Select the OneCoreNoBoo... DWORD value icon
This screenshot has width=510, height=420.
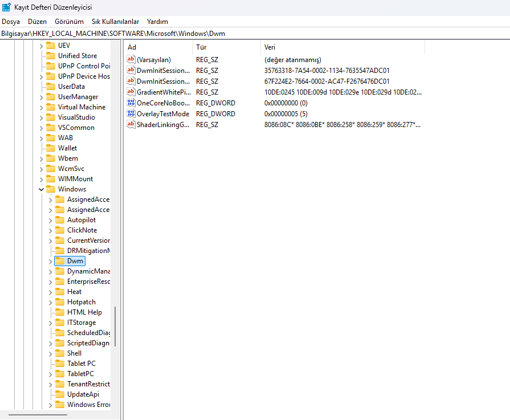pos(130,103)
